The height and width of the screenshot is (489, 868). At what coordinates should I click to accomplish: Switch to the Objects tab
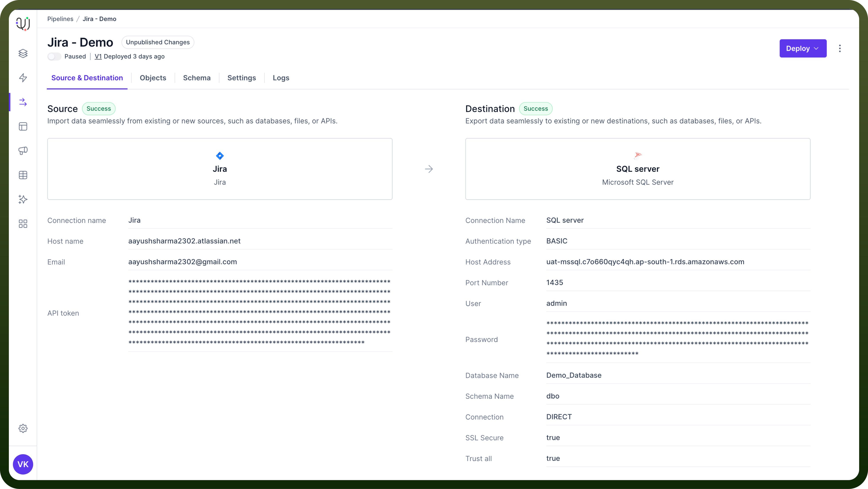pyautogui.click(x=153, y=78)
